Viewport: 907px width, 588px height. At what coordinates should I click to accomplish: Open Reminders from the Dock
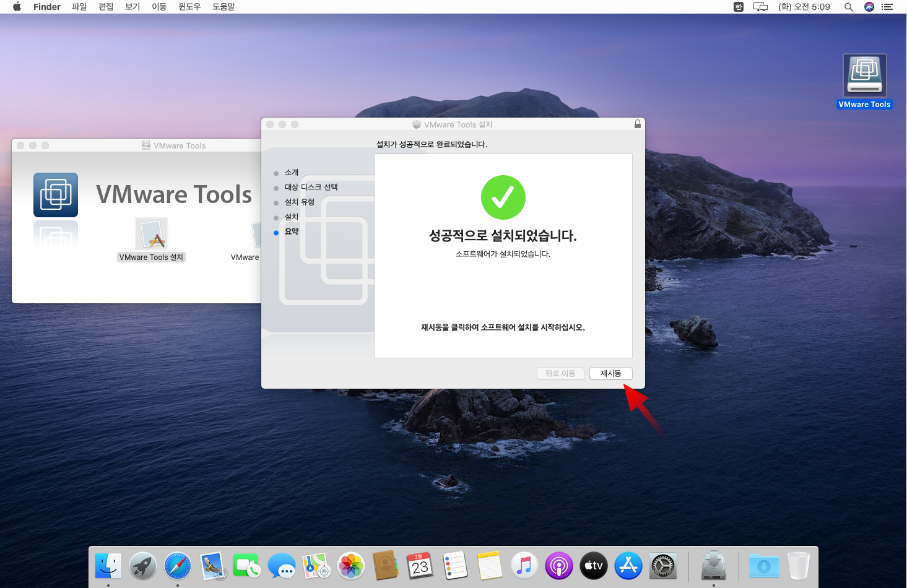click(x=455, y=566)
